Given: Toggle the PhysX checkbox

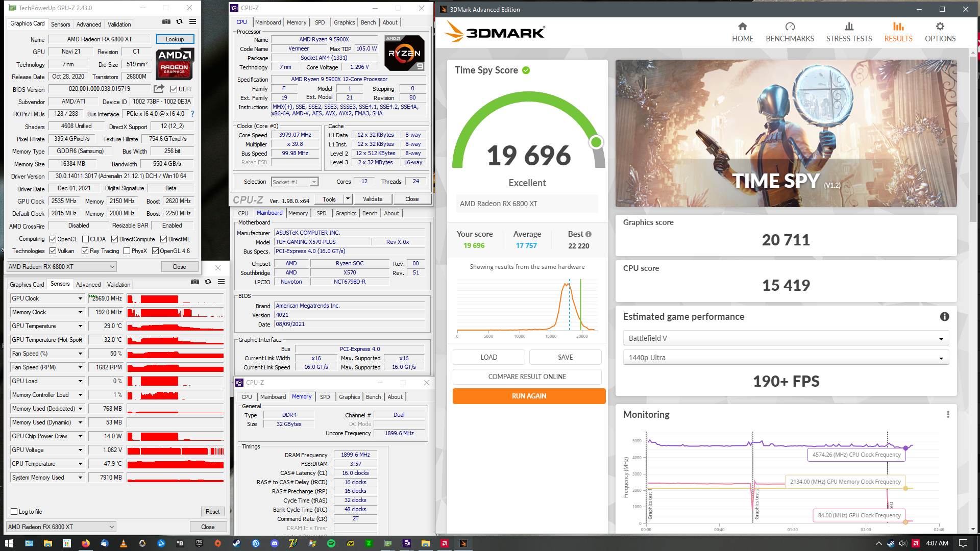Looking at the screenshot, I should 127,251.
